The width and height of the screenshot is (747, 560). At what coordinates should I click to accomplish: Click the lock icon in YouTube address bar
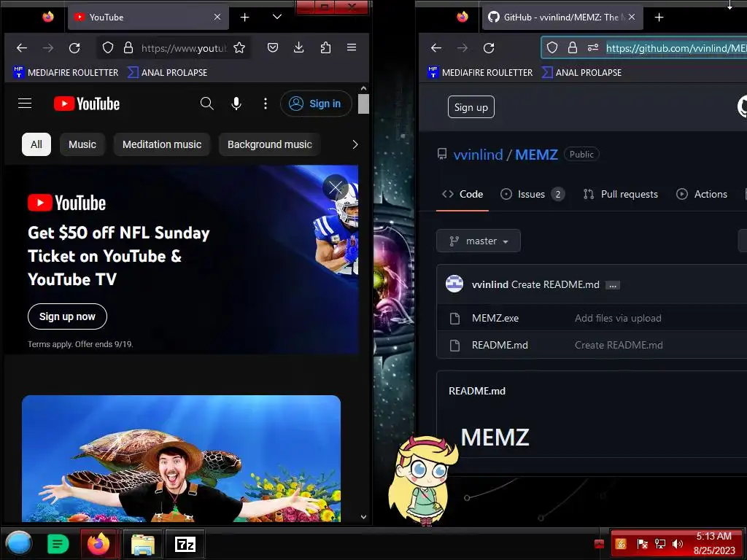pos(128,47)
